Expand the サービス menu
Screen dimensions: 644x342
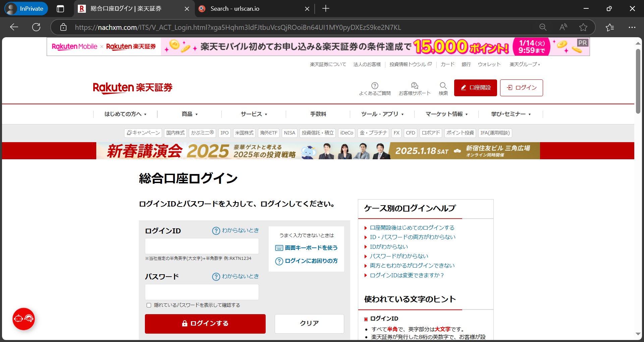coord(254,114)
